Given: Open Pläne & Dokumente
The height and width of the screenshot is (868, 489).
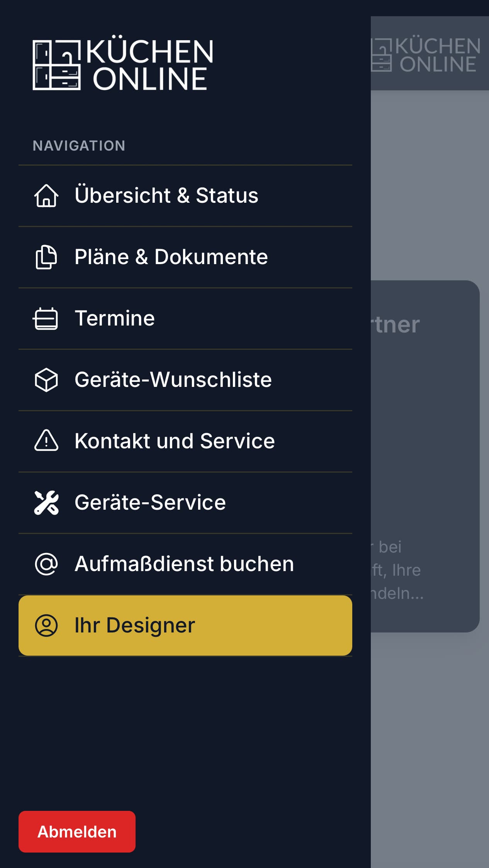Looking at the screenshot, I should tap(170, 257).
